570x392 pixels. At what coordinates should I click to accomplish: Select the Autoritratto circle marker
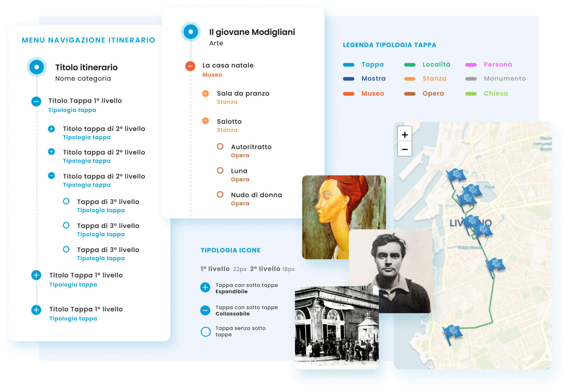pos(220,147)
